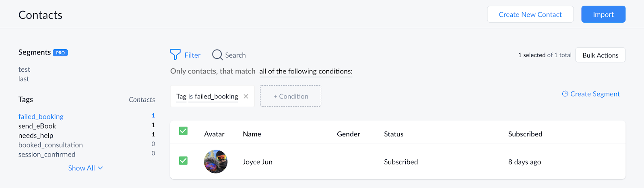This screenshot has width=644, height=188.
Task: Click the Filter funnel icon
Action: [175, 54]
